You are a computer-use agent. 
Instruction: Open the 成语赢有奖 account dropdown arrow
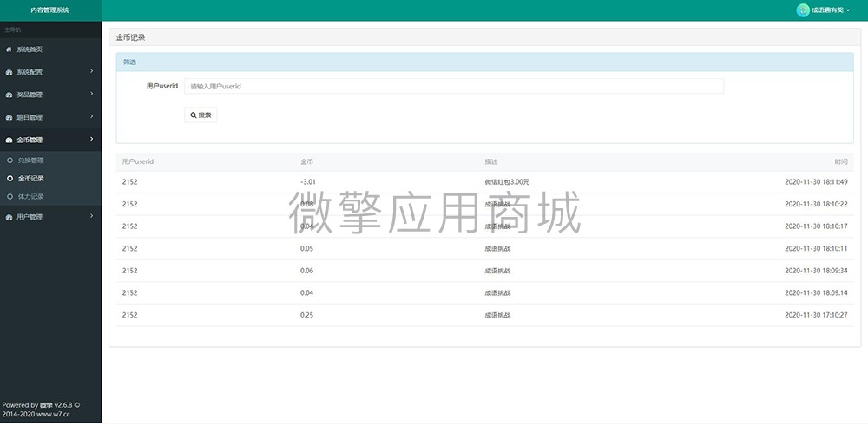click(848, 11)
